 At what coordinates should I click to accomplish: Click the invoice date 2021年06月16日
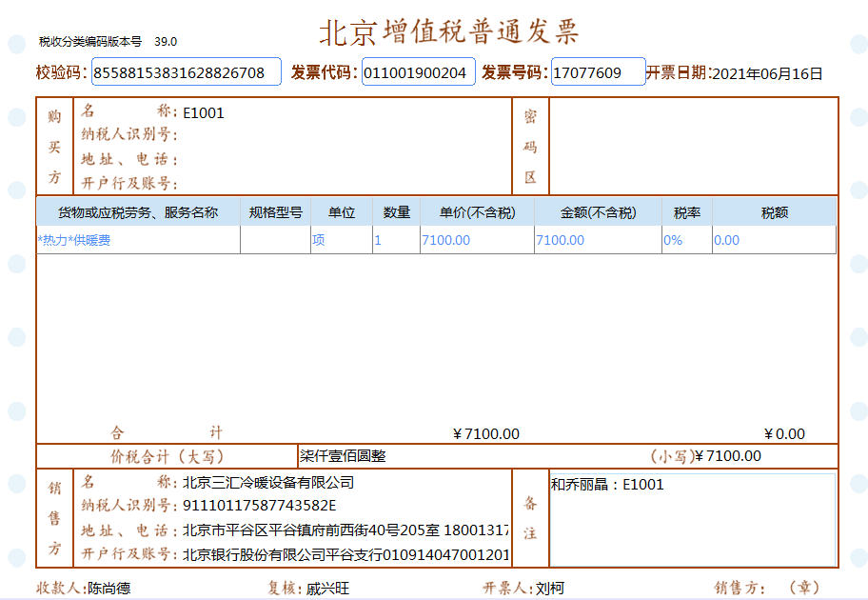tap(767, 73)
